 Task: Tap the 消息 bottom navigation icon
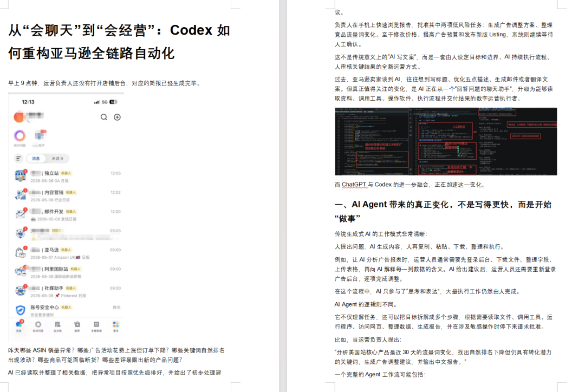[19, 325]
